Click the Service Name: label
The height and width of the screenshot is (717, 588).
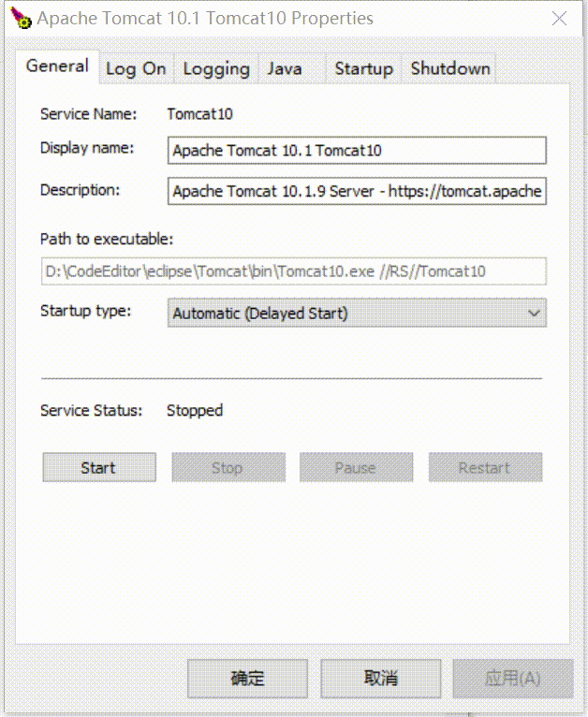(89, 114)
